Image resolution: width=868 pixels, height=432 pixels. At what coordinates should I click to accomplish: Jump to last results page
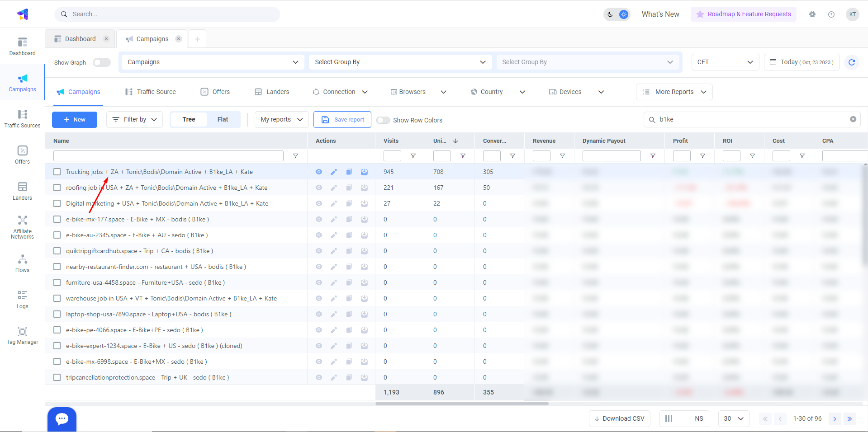(849, 419)
